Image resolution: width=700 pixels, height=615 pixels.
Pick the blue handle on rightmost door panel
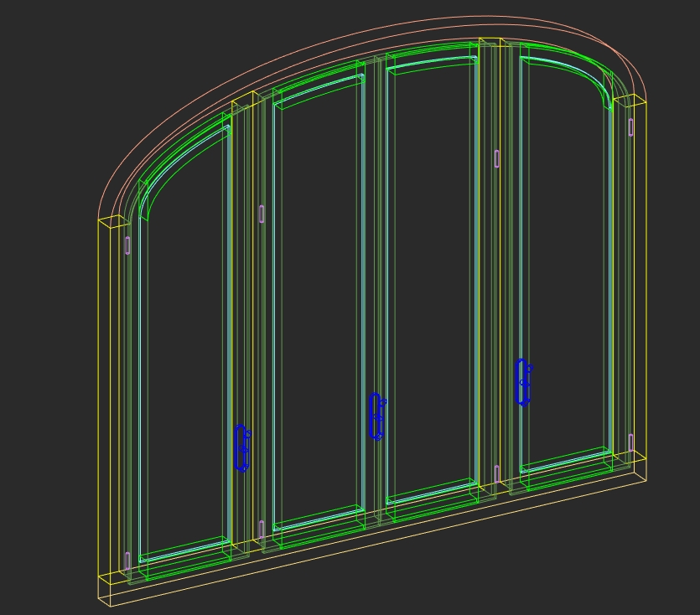523,382
